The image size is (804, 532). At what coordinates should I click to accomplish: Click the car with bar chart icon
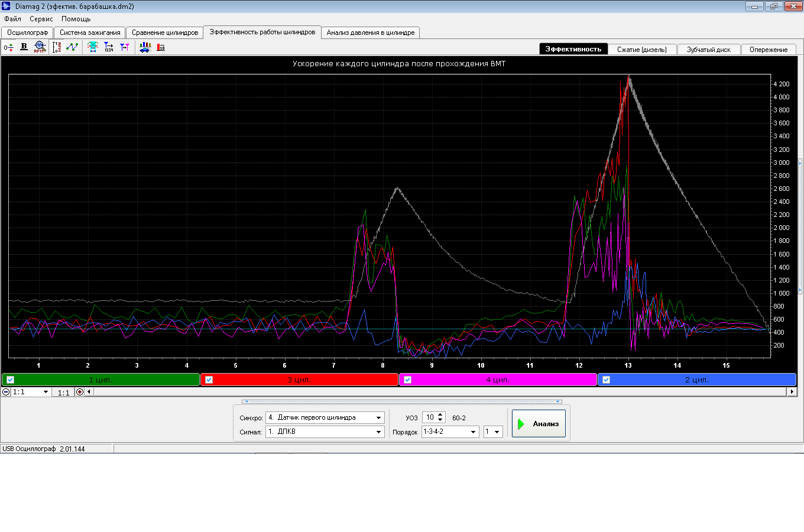pos(145,47)
